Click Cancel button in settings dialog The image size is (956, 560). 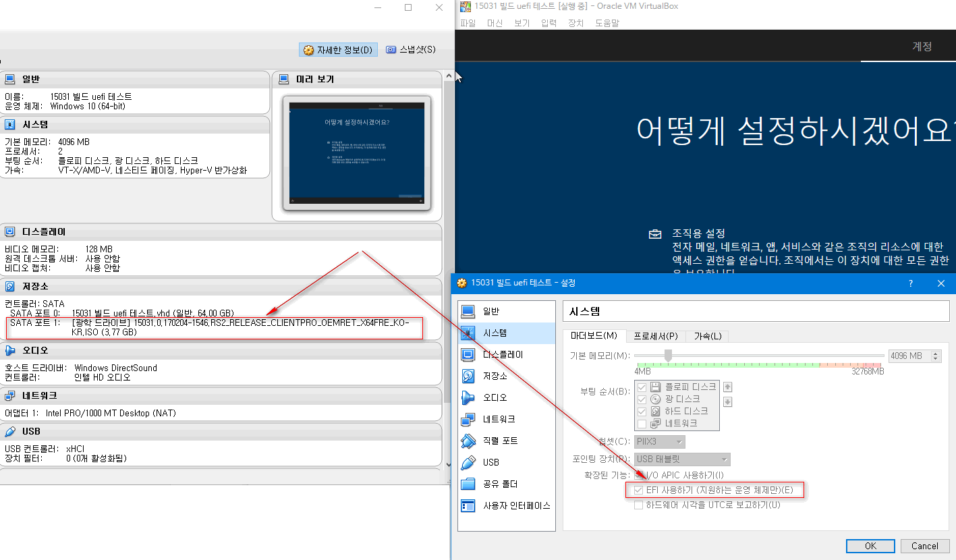pyautogui.click(x=925, y=546)
